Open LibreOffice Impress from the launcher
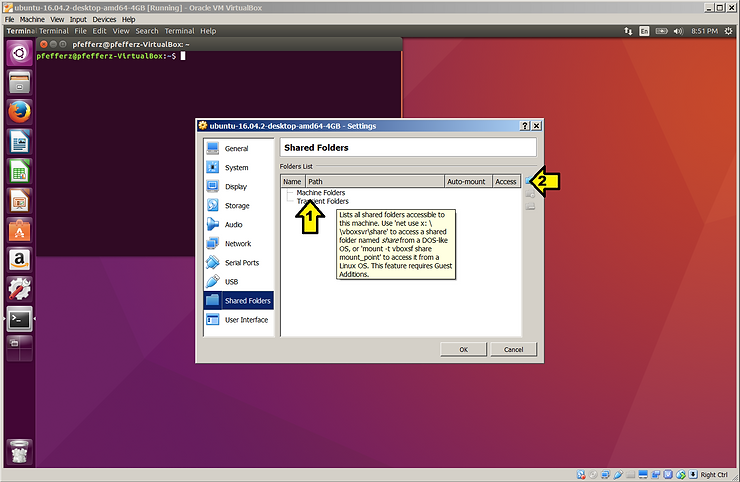Image resolution: width=740 pixels, height=482 pixels. [x=19, y=201]
